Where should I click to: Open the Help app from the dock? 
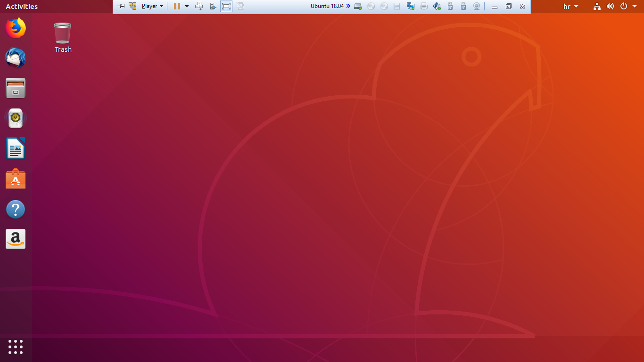pos(16,209)
